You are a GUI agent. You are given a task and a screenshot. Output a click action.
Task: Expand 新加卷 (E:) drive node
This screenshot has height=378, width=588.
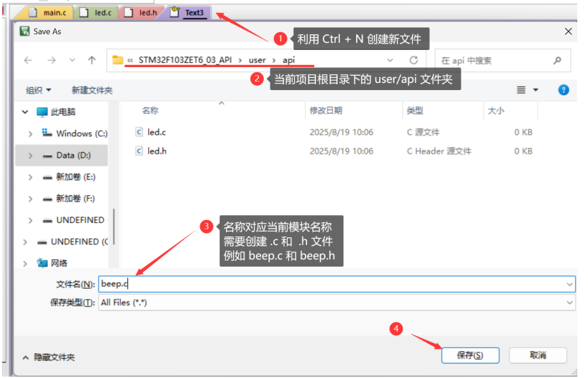click(30, 176)
